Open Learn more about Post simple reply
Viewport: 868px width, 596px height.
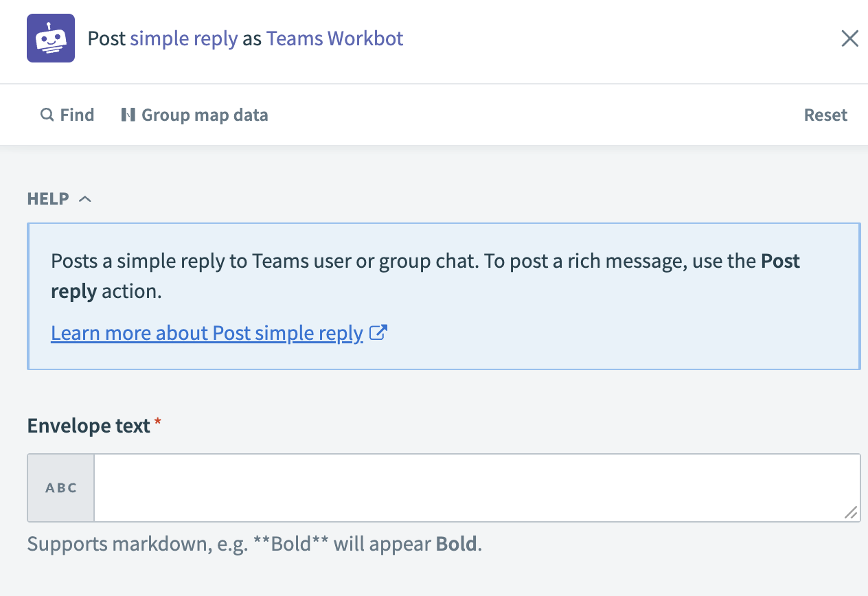tap(207, 333)
